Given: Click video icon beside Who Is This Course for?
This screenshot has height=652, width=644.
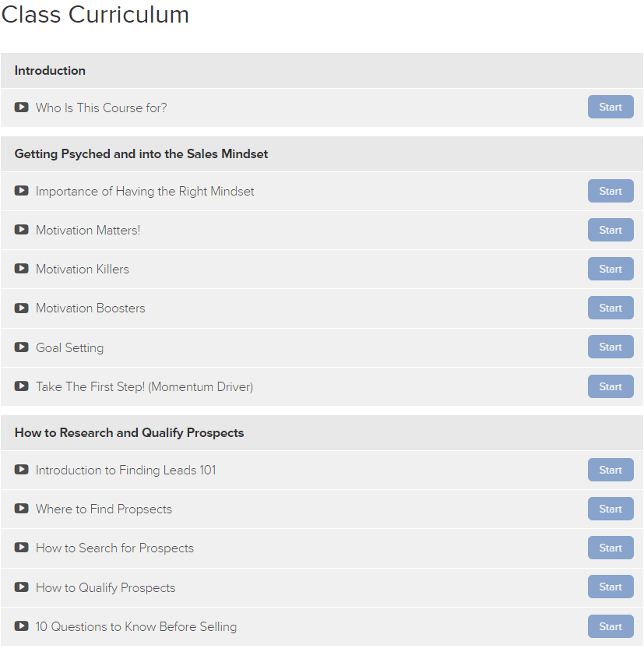Looking at the screenshot, I should click(x=22, y=107).
